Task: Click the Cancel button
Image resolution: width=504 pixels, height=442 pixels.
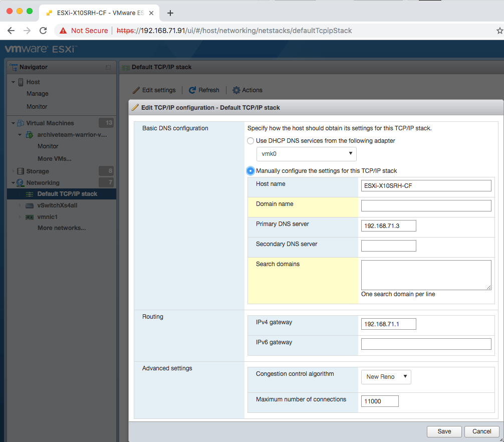Action: coord(481,431)
